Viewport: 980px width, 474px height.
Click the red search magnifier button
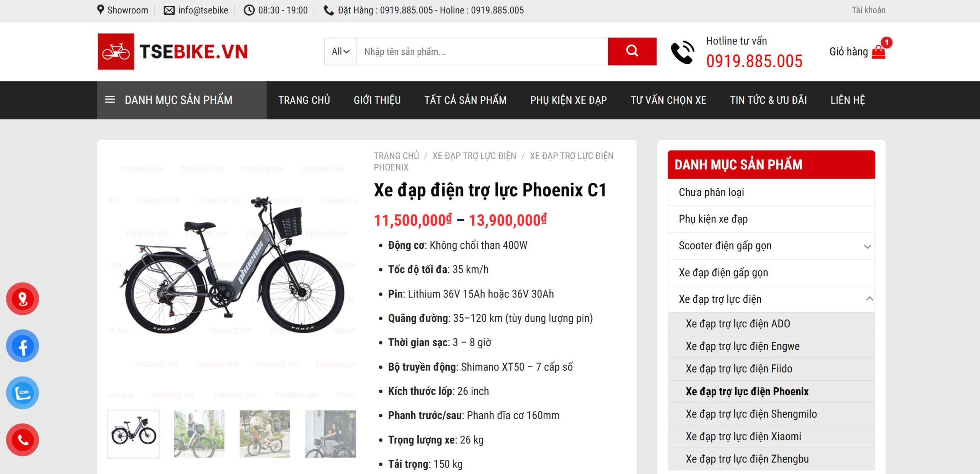click(x=632, y=51)
